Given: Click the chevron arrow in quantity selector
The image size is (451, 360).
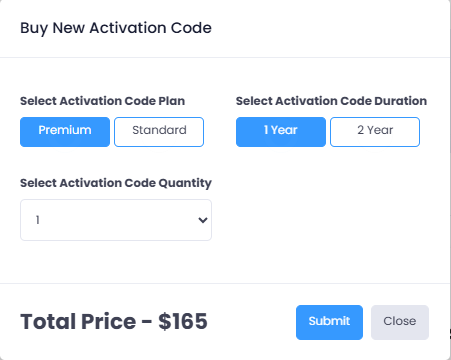Looking at the screenshot, I should coord(203,220).
